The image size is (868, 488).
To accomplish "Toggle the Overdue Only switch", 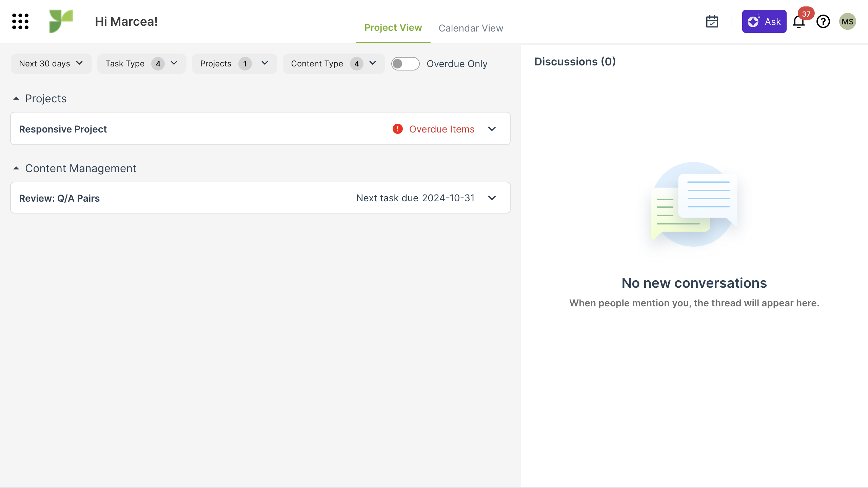I will click(x=405, y=64).
